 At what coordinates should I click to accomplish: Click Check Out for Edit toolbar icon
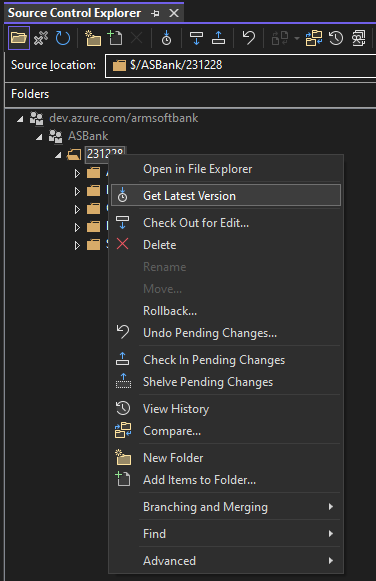coord(196,38)
